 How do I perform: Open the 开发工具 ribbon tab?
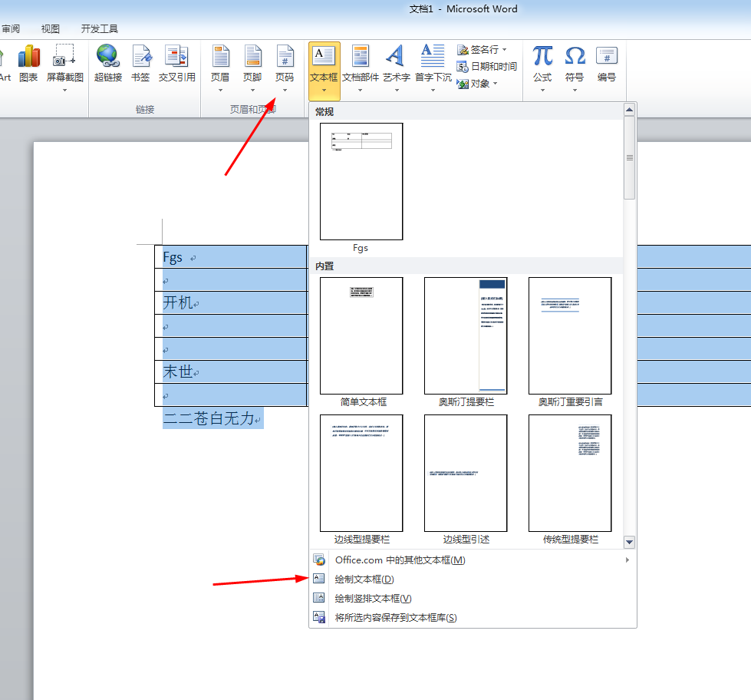(100, 29)
